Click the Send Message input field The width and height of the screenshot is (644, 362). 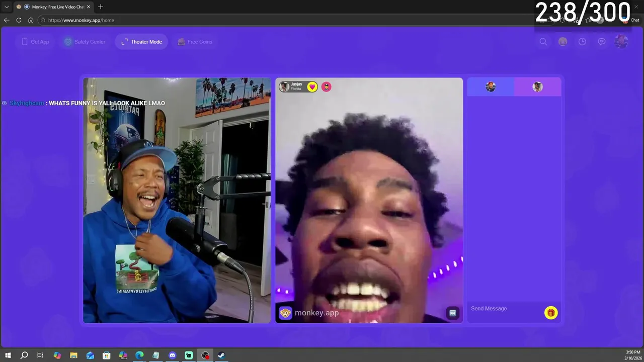coord(505,309)
